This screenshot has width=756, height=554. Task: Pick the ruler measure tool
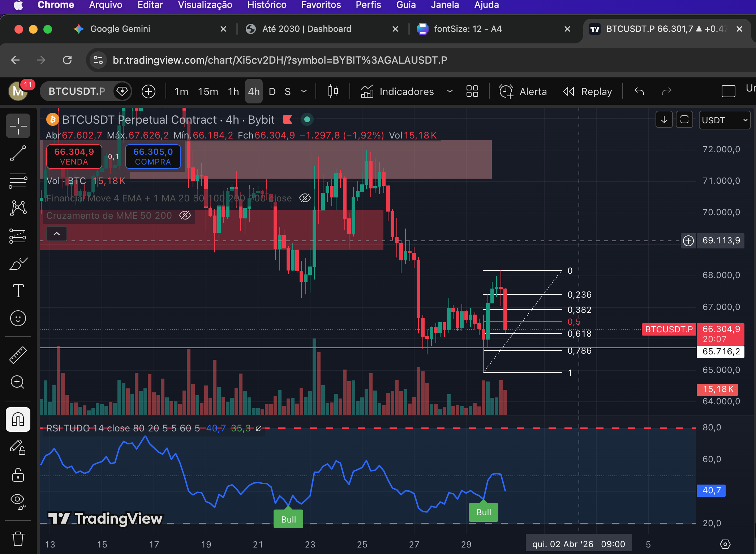pyautogui.click(x=18, y=355)
